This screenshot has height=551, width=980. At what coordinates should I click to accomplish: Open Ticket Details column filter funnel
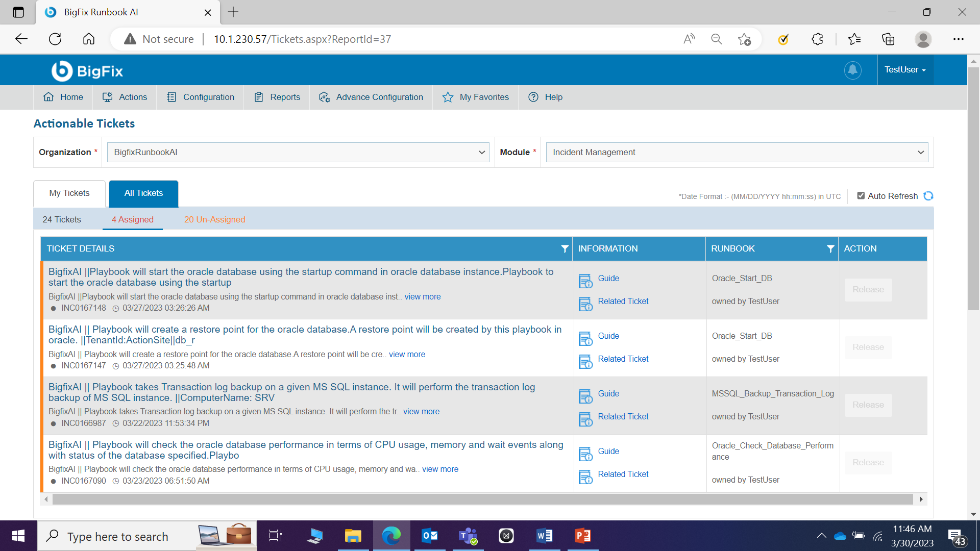pyautogui.click(x=565, y=248)
